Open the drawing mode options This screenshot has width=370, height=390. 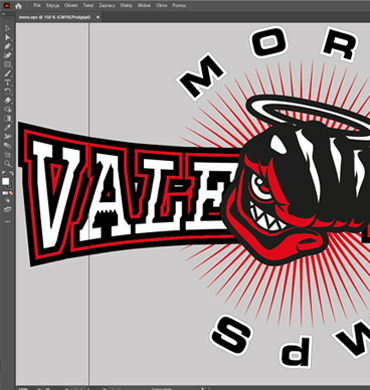pyautogui.click(x=7, y=201)
